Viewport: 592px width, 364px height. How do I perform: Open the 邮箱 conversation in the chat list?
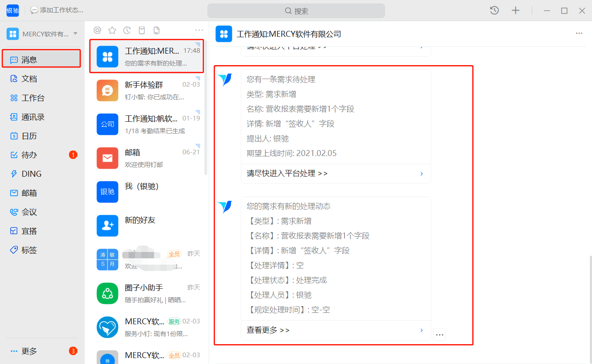click(x=147, y=158)
